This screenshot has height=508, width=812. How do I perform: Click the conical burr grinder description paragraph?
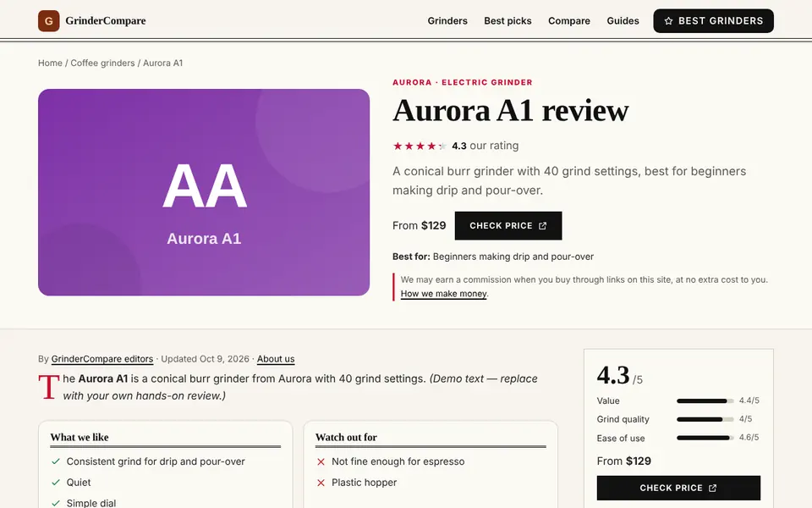click(569, 180)
